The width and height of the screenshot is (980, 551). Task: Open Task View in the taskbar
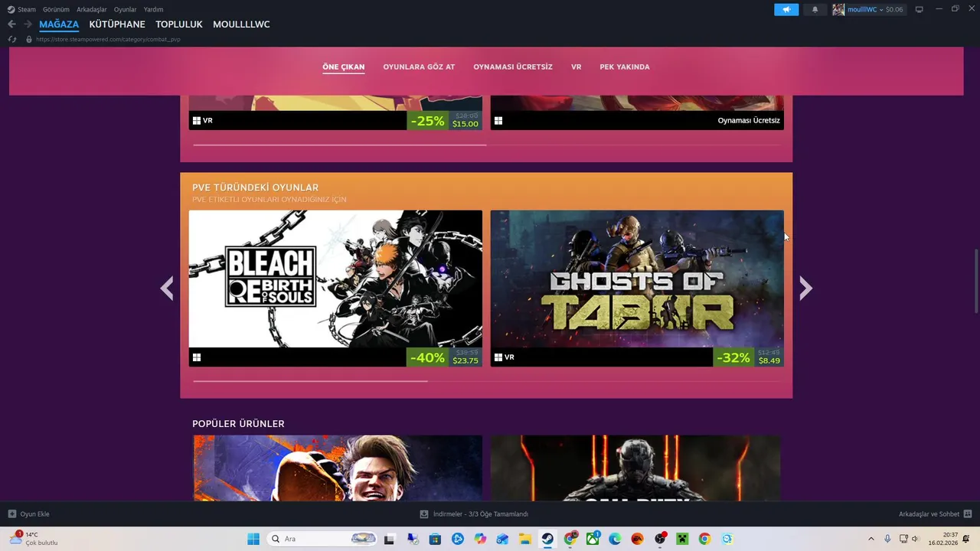(389, 539)
